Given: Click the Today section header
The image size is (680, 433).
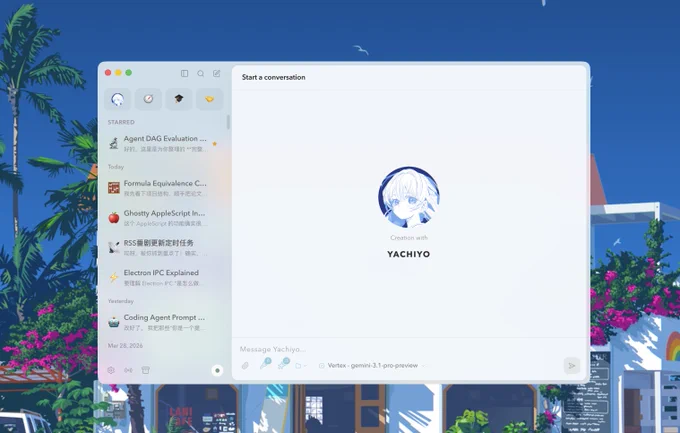Looking at the screenshot, I should tap(116, 167).
